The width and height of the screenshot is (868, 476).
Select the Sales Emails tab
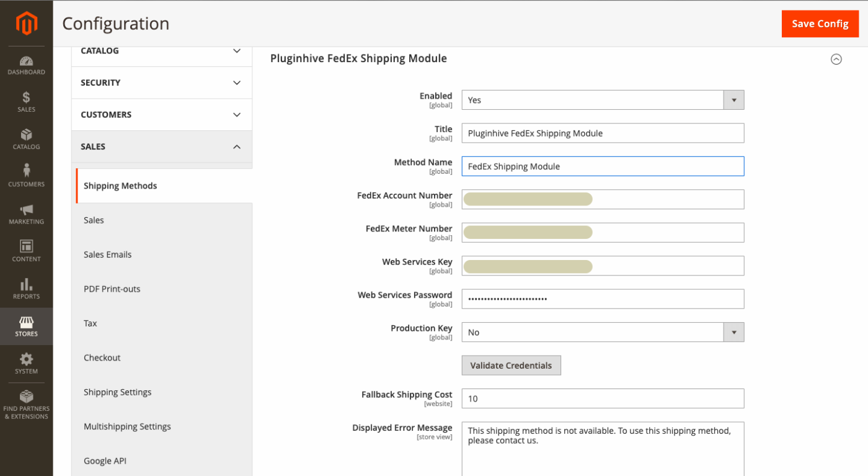click(164, 254)
